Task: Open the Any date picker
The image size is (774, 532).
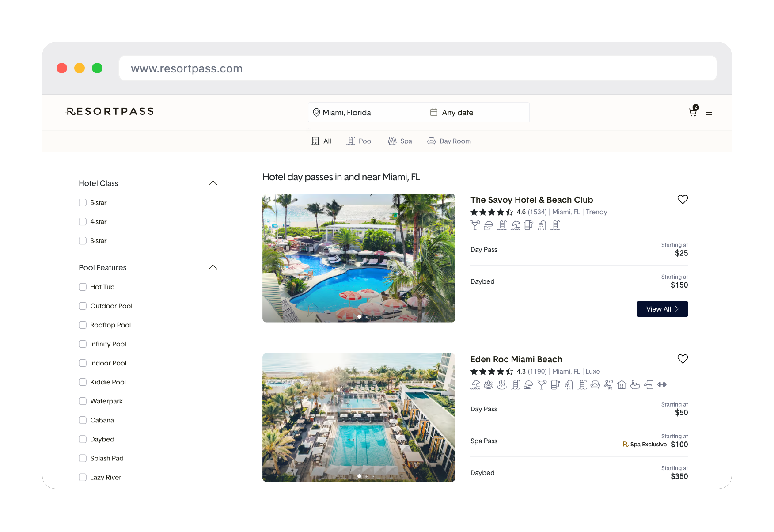Action: (475, 113)
